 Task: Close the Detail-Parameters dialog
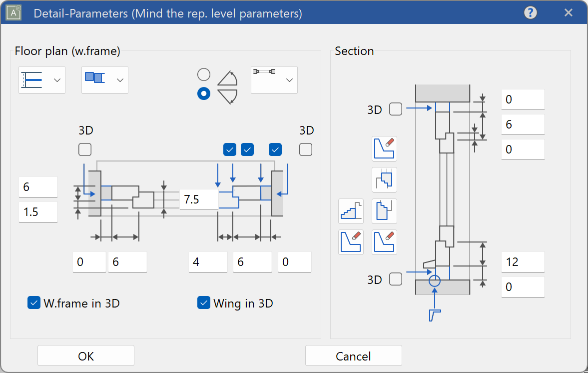click(569, 13)
